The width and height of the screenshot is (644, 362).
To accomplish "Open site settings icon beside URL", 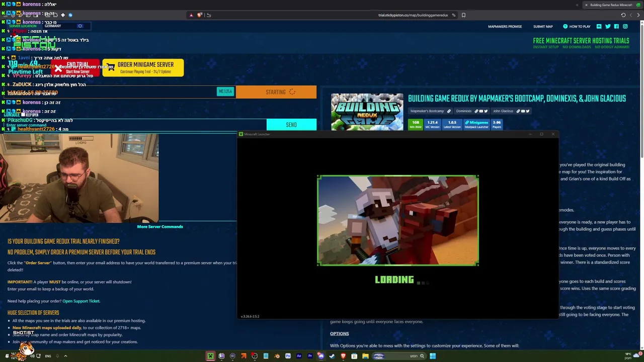I will pos(453,15).
